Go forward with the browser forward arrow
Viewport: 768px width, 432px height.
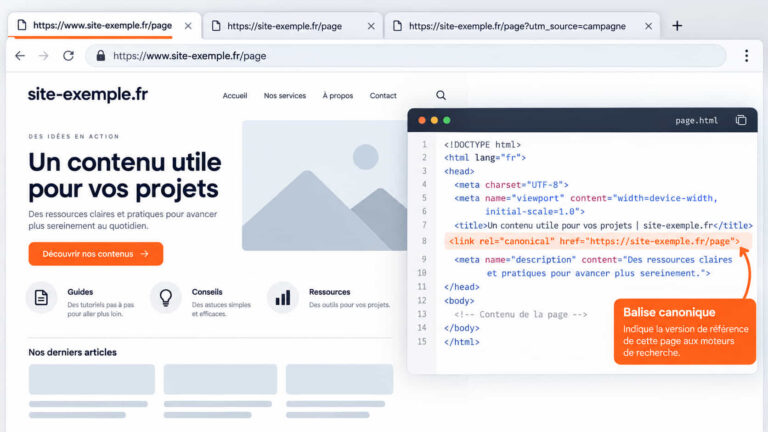click(44, 56)
